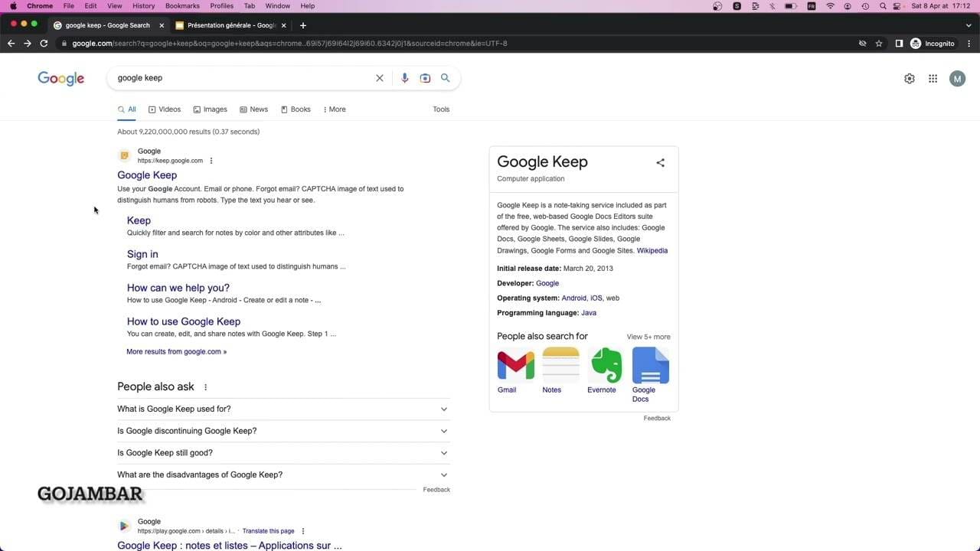
Task: Share the Google Keep knowledge panel
Action: pos(660,162)
